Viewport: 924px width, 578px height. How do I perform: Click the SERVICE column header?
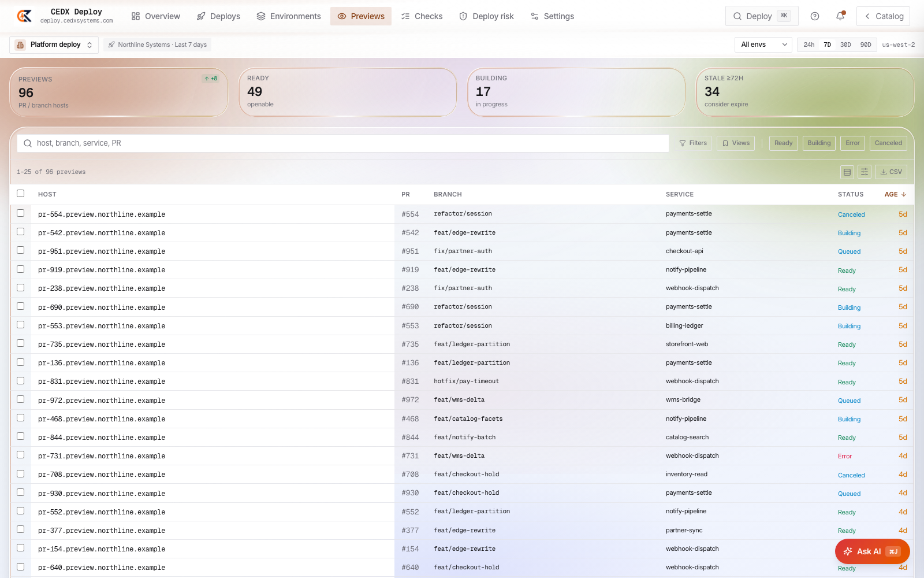[x=680, y=195]
